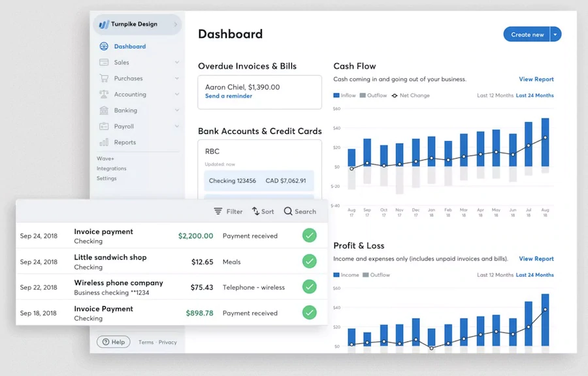This screenshot has height=376, width=588.
Task: Click the $75.43 amount
Action: (x=202, y=287)
